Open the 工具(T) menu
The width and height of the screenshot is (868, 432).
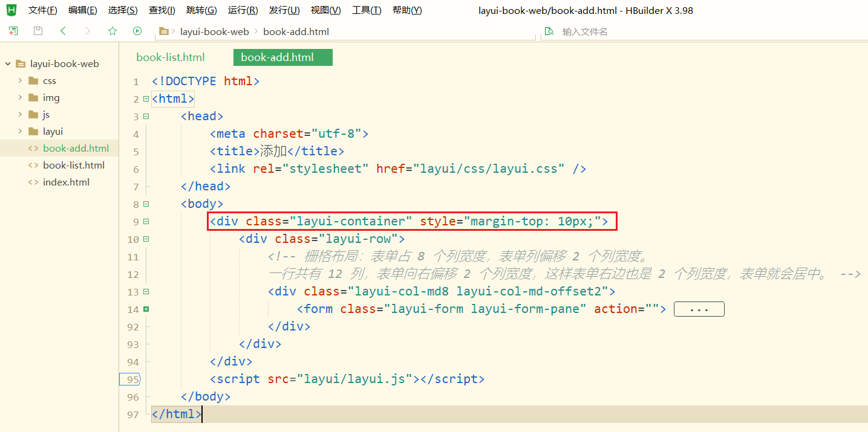367,10
